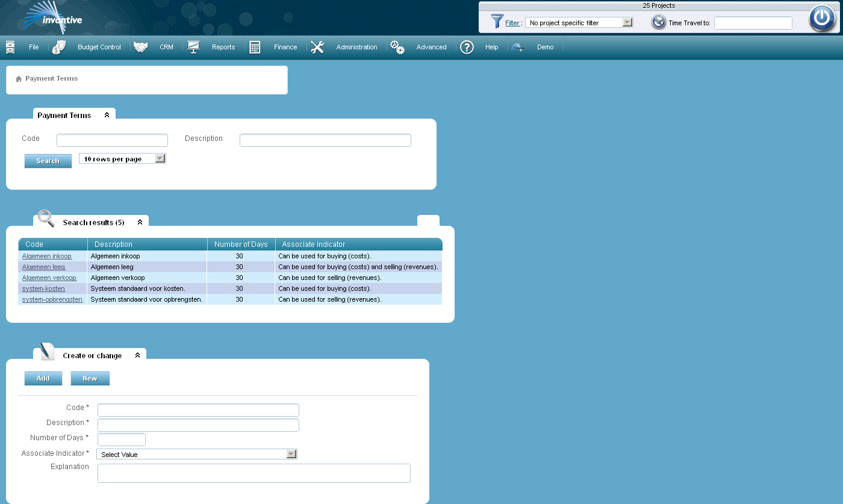Open the Algemeen inkoop link
Image resolution: width=843 pixels, height=504 pixels.
(x=47, y=257)
